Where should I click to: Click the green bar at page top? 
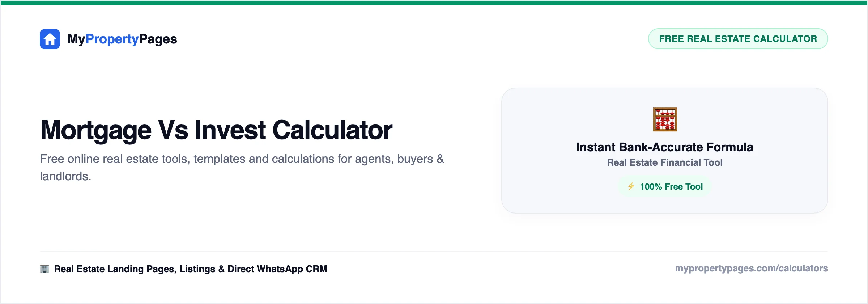coord(434,3)
